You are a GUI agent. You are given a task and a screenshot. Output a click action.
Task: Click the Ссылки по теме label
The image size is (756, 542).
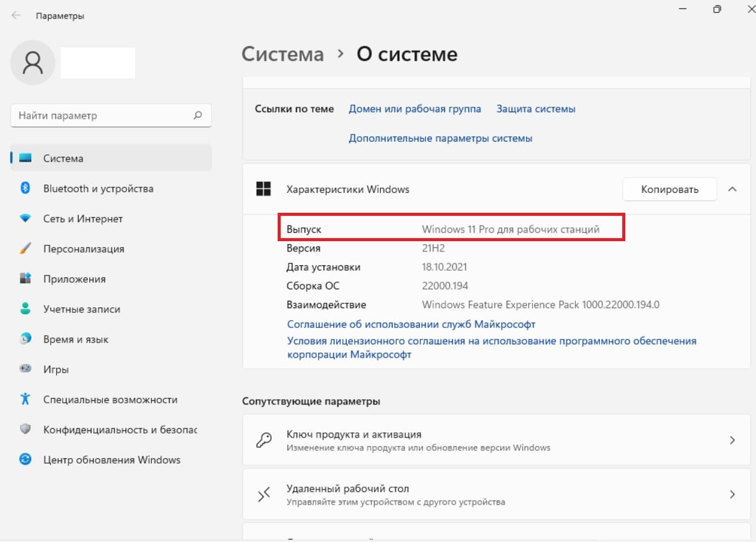pyautogui.click(x=295, y=109)
